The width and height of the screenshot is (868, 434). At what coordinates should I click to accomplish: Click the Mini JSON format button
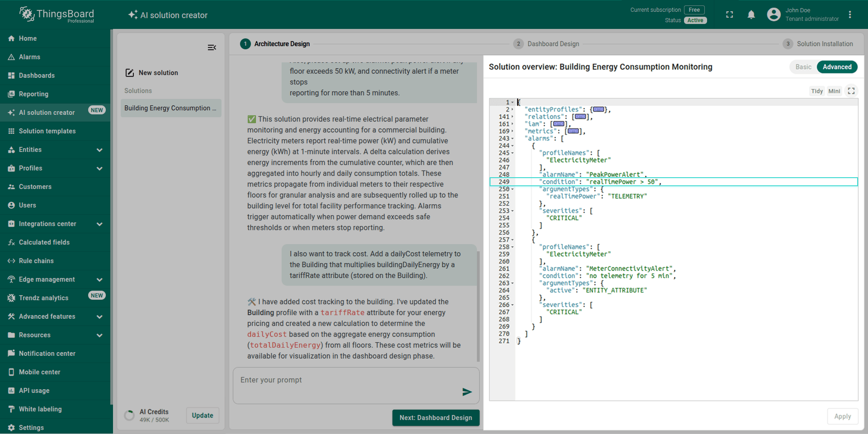pyautogui.click(x=834, y=91)
